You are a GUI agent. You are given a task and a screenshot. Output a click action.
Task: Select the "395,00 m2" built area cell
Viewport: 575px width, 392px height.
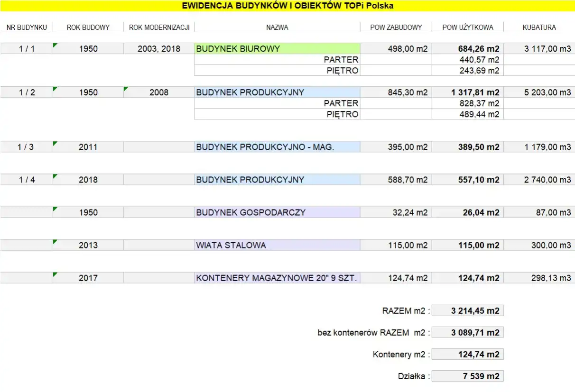(x=396, y=146)
